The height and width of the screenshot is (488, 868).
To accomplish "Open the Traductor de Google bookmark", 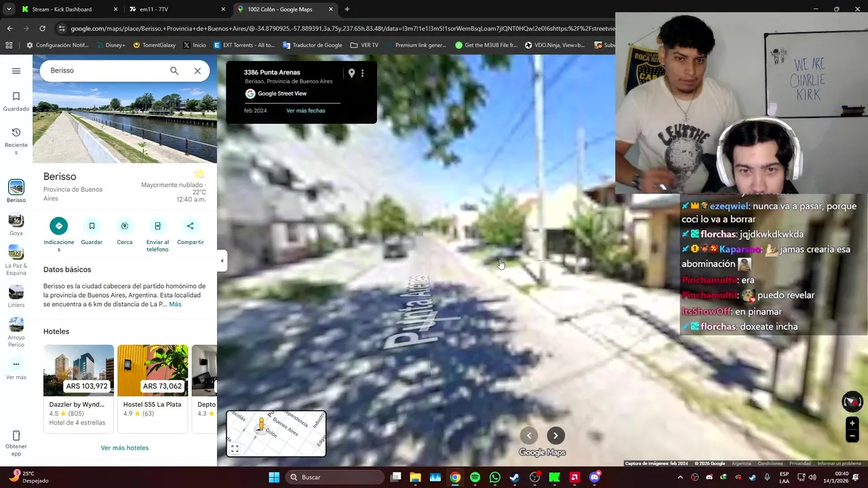I will (x=313, y=45).
